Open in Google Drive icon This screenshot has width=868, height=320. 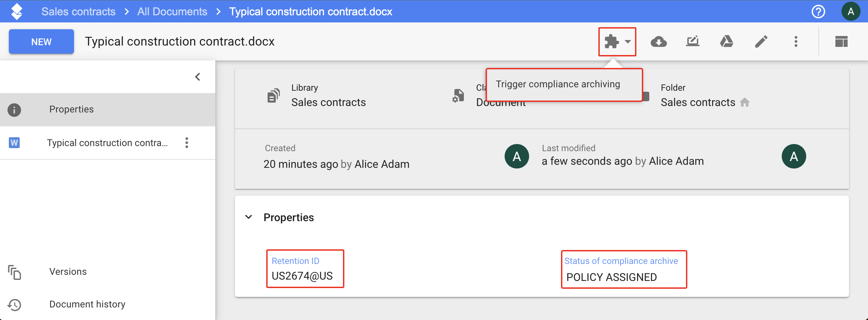726,42
